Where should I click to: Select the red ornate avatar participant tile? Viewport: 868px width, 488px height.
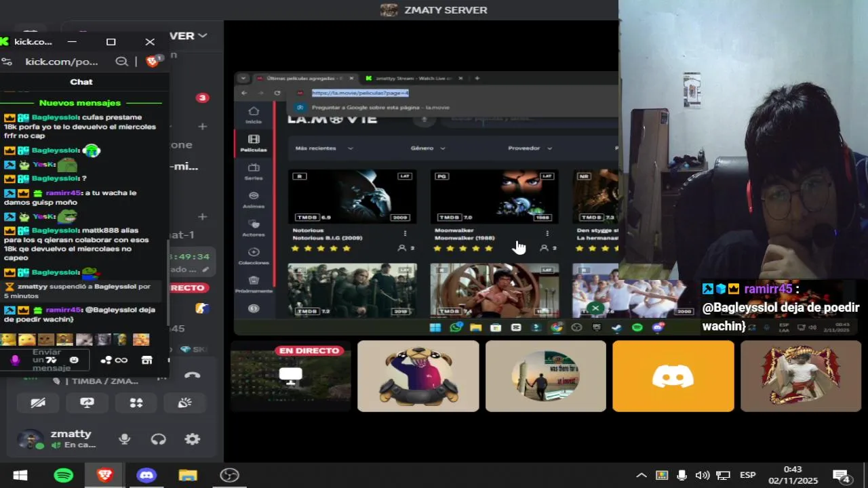[x=801, y=376]
